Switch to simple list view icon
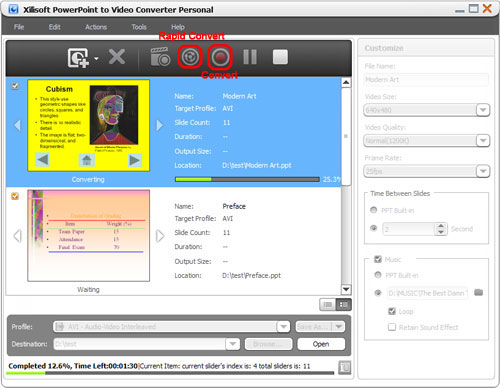The height and width of the screenshot is (388, 500). tap(328, 304)
